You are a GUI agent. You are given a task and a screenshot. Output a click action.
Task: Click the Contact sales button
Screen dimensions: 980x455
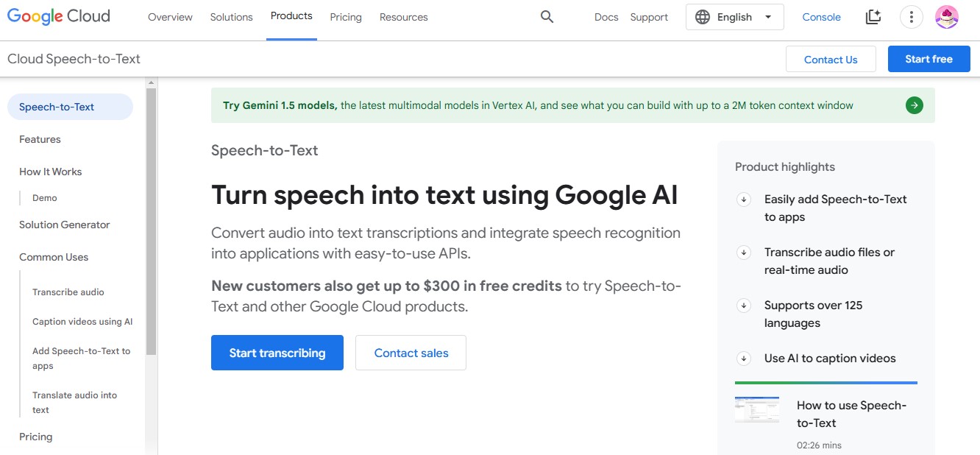[x=411, y=353]
